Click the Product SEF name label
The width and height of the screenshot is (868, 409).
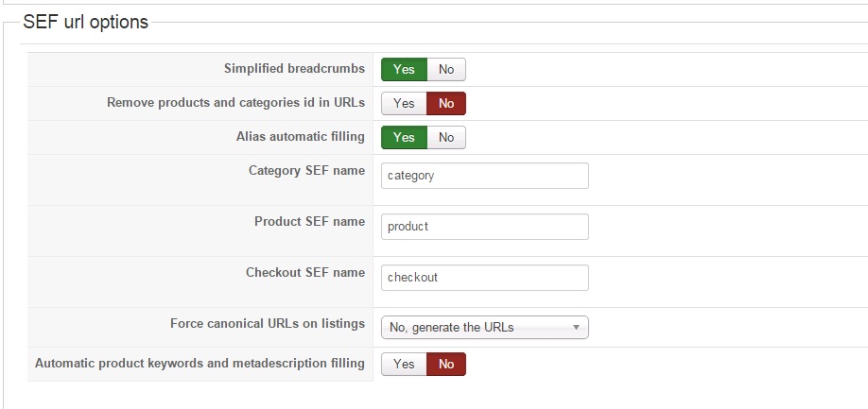(x=309, y=222)
